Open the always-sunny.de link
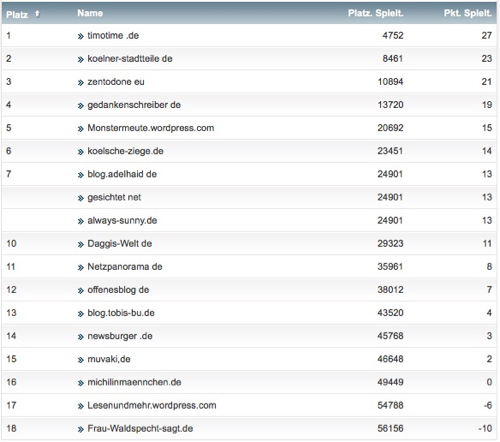 pyautogui.click(x=122, y=220)
